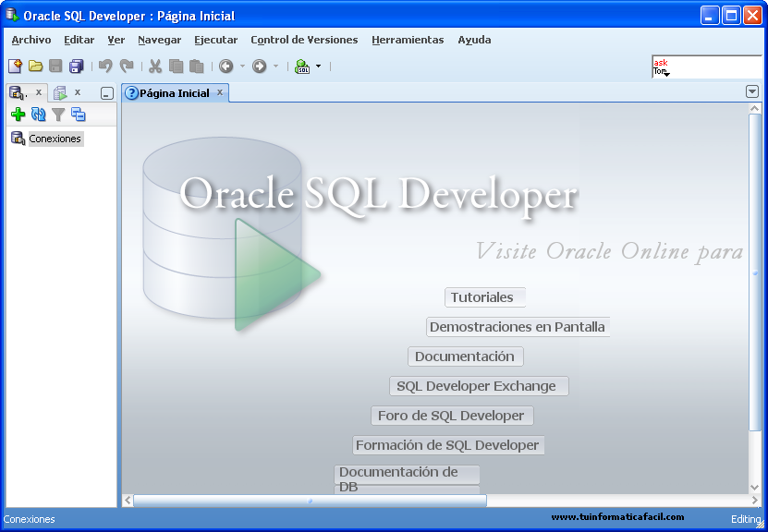Open the SQL Worksheet icon
768x532 pixels.
[302, 66]
